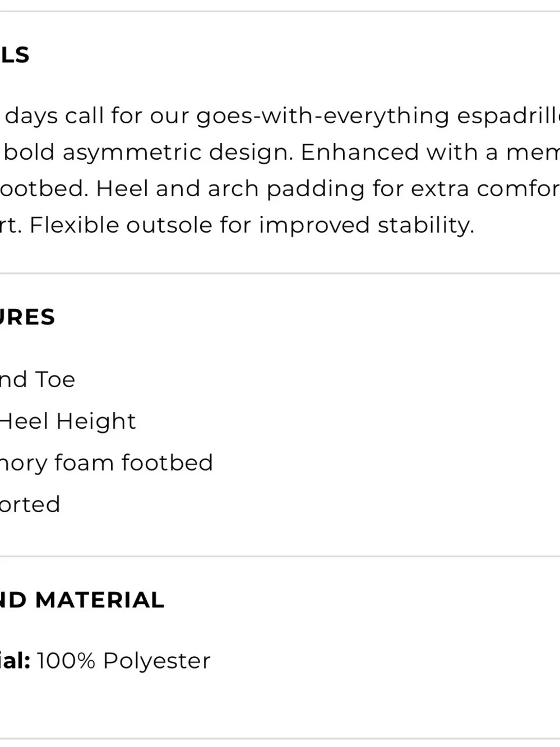Click the text "Enhanced with a mem"
The height and width of the screenshot is (747, 560).
click(430, 152)
